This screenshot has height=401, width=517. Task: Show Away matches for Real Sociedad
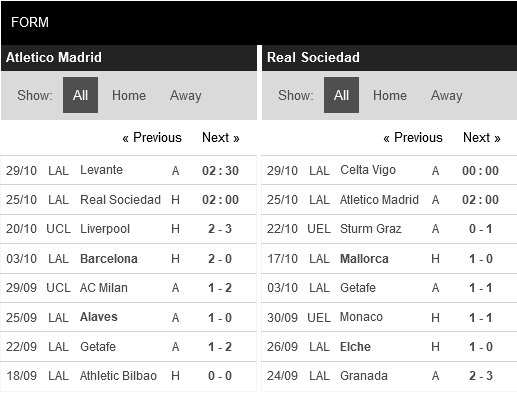pyautogui.click(x=447, y=95)
